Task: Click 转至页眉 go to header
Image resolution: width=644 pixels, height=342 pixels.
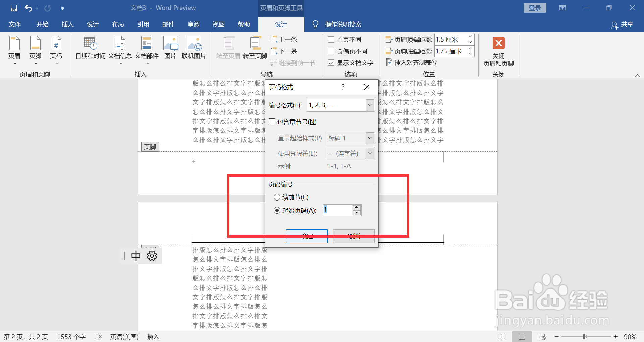Action: 228,48
